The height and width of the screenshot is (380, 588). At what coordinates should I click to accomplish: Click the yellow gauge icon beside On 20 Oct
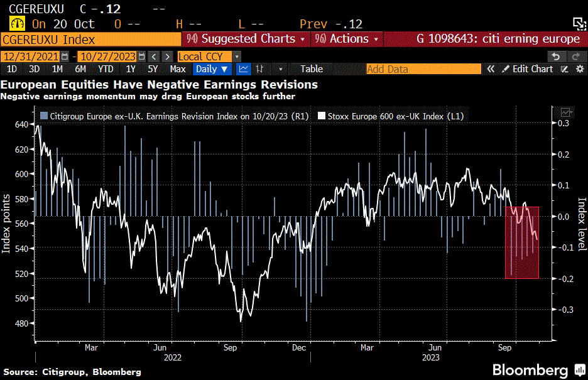pyautogui.click(x=17, y=24)
